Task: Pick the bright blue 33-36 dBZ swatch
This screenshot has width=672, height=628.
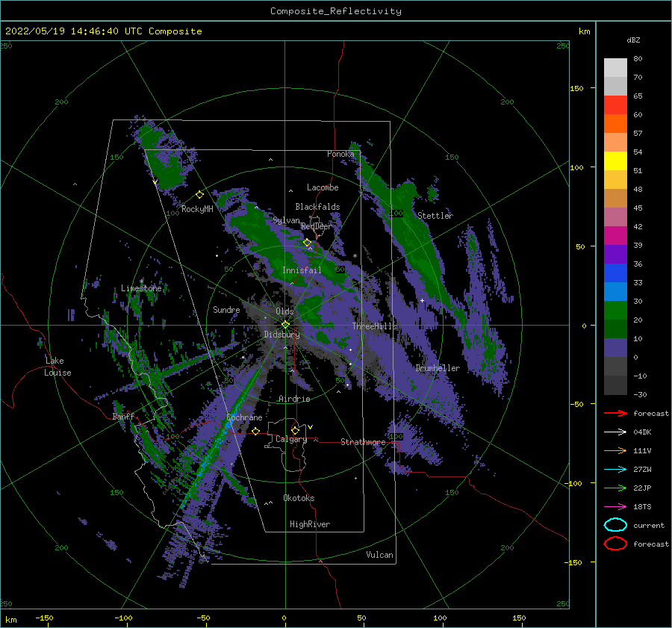Action: pos(615,273)
